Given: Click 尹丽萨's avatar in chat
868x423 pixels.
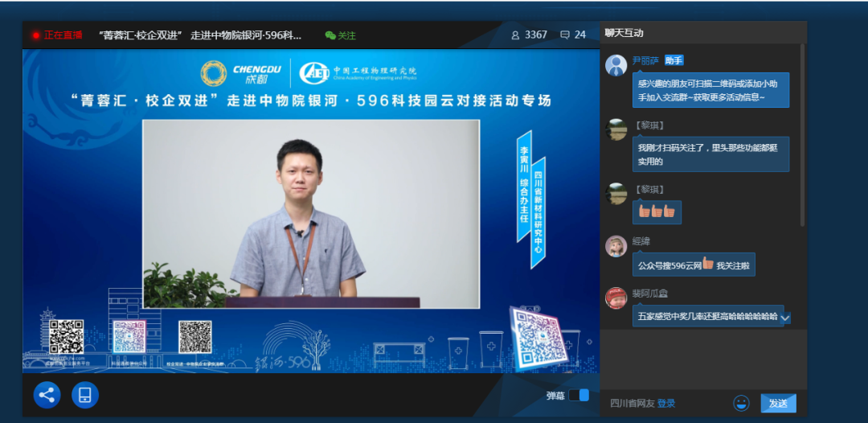Looking at the screenshot, I should pos(616,65).
